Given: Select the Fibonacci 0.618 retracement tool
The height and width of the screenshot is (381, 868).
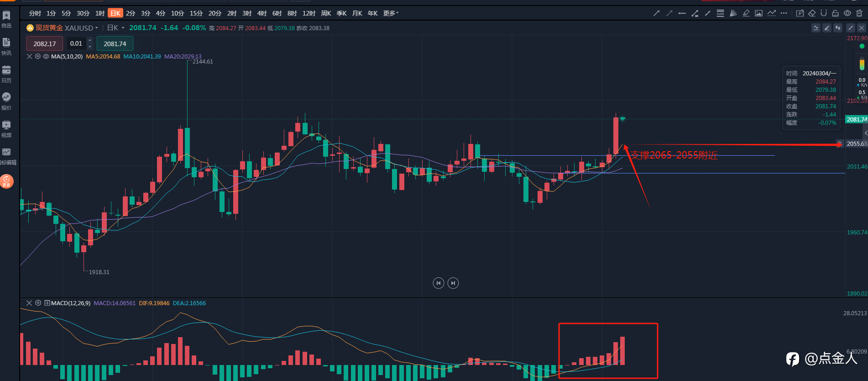Looking at the screenshot, I should coord(720,13).
